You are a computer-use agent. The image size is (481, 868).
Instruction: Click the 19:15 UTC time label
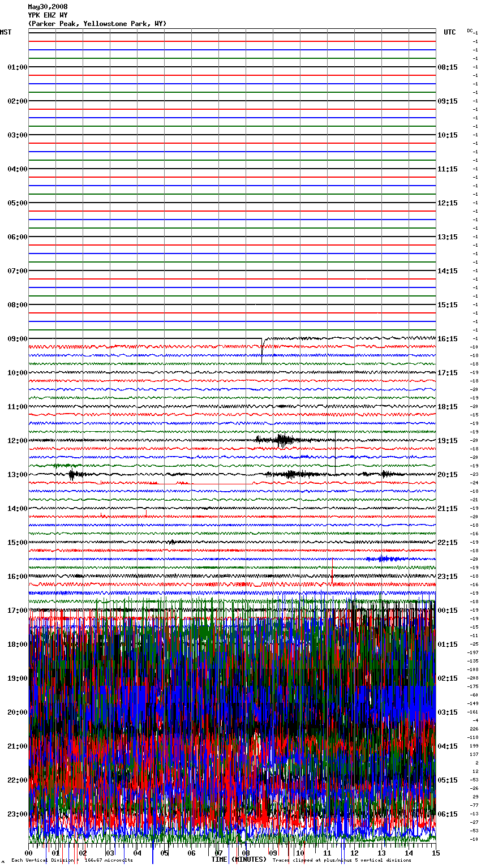tap(448, 441)
